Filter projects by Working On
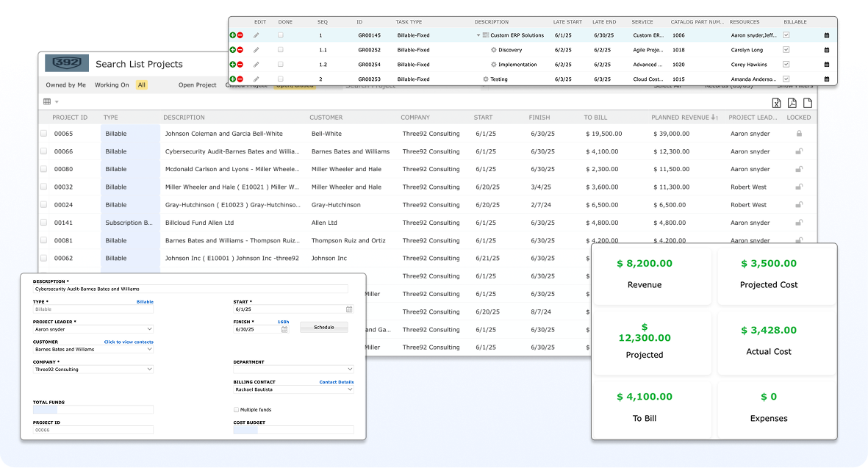Screen dimensions: 868x468 point(112,84)
